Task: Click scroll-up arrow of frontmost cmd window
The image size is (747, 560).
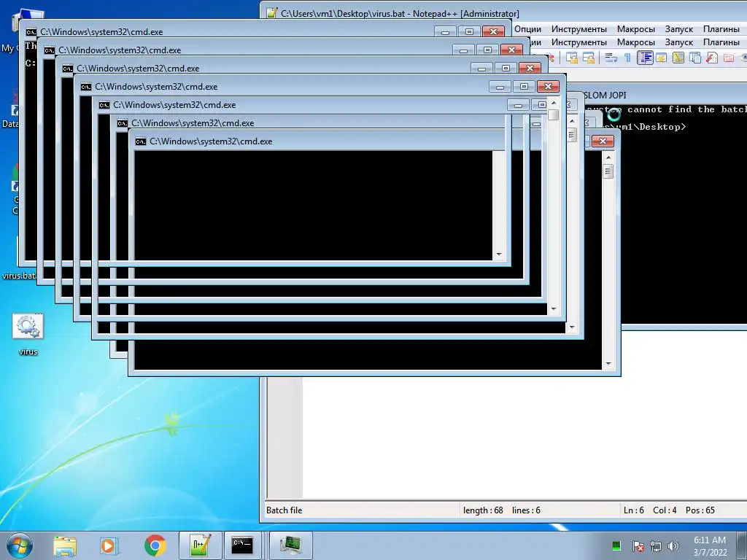Action: point(608,157)
